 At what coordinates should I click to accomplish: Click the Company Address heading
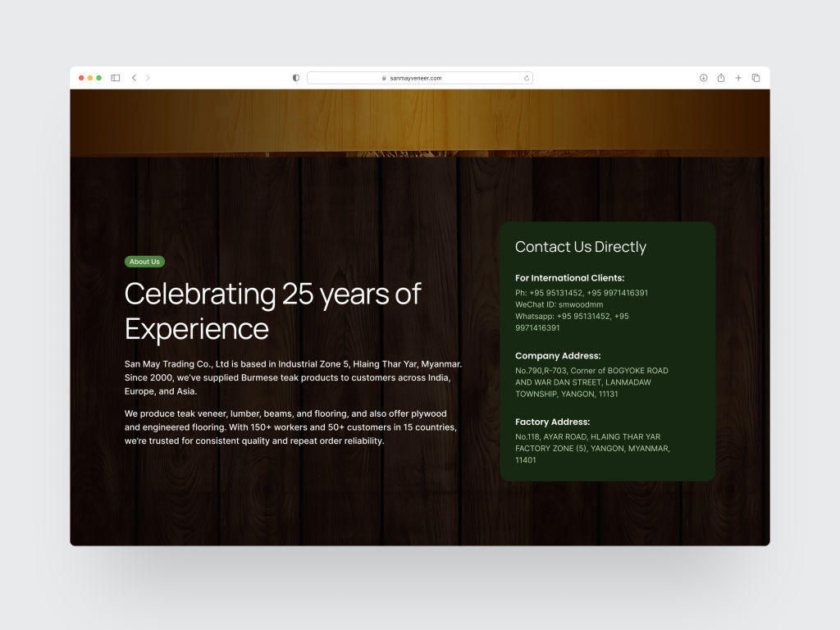pos(558,356)
